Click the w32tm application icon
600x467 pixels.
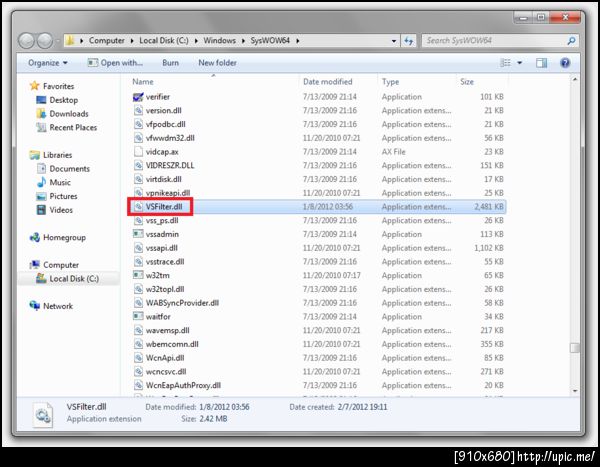pyautogui.click(x=138, y=276)
